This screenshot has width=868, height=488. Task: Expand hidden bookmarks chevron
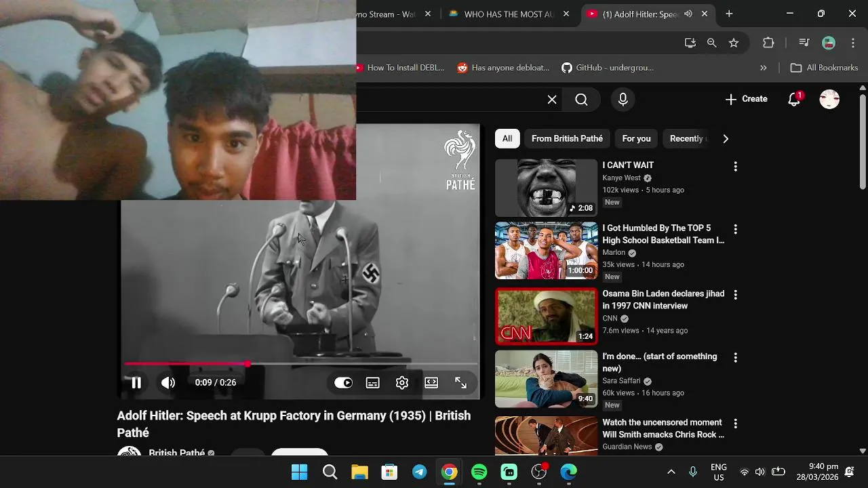[x=764, y=68]
